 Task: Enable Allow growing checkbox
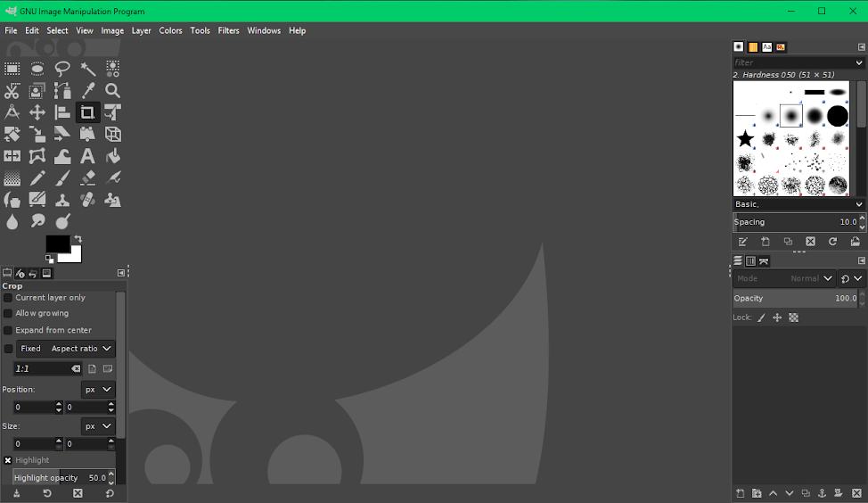coord(8,314)
